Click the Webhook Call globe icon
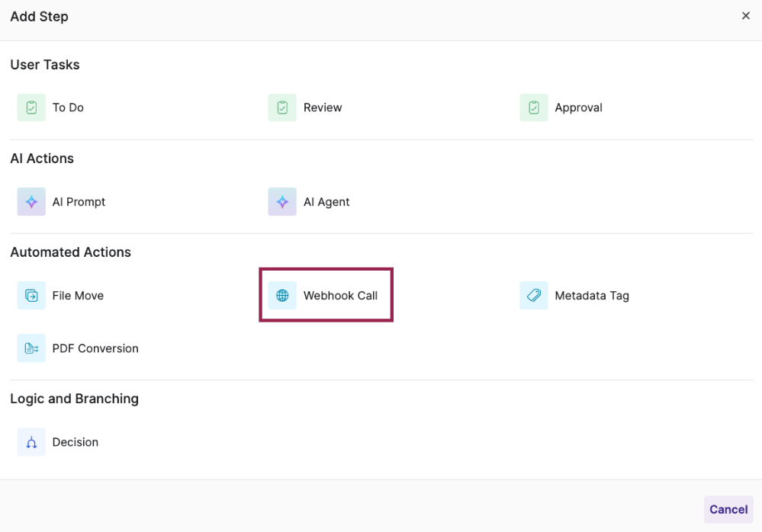This screenshot has height=532, width=762. [x=282, y=295]
